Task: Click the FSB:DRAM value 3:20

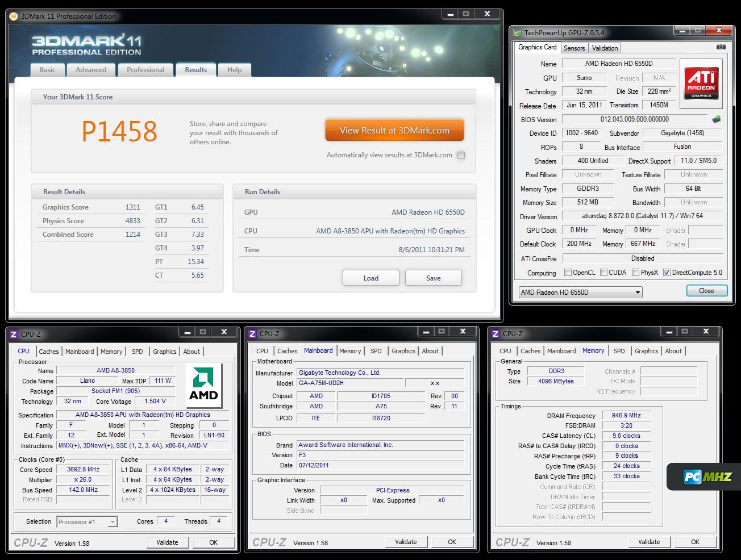Action: [x=626, y=425]
